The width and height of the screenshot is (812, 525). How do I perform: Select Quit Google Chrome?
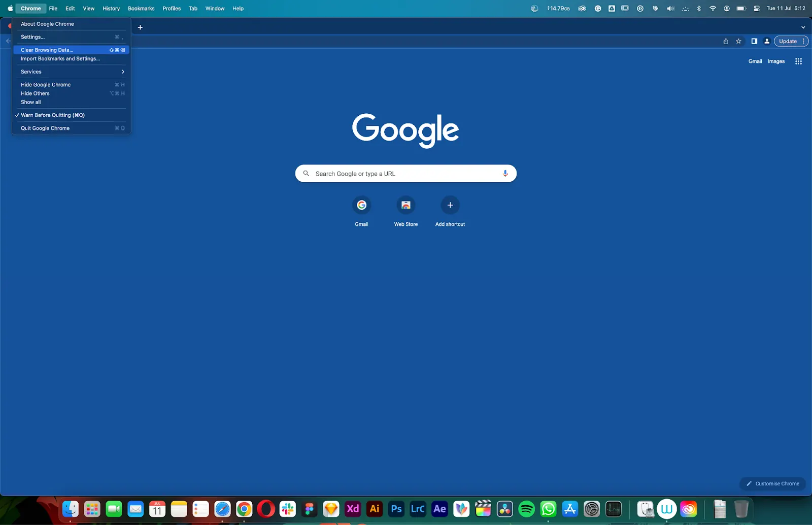pos(71,128)
